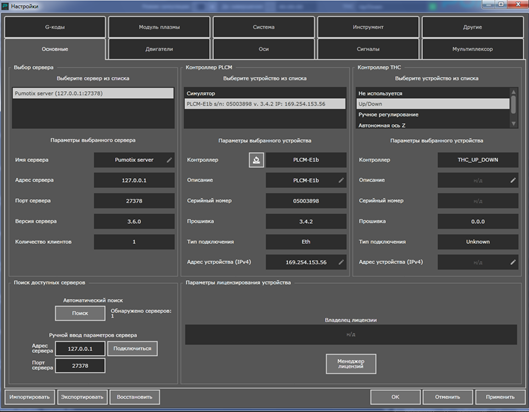The width and height of the screenshot is (529, 412).
Task: Switch to the Сигналы tab
Action: [x=368, y=49]
